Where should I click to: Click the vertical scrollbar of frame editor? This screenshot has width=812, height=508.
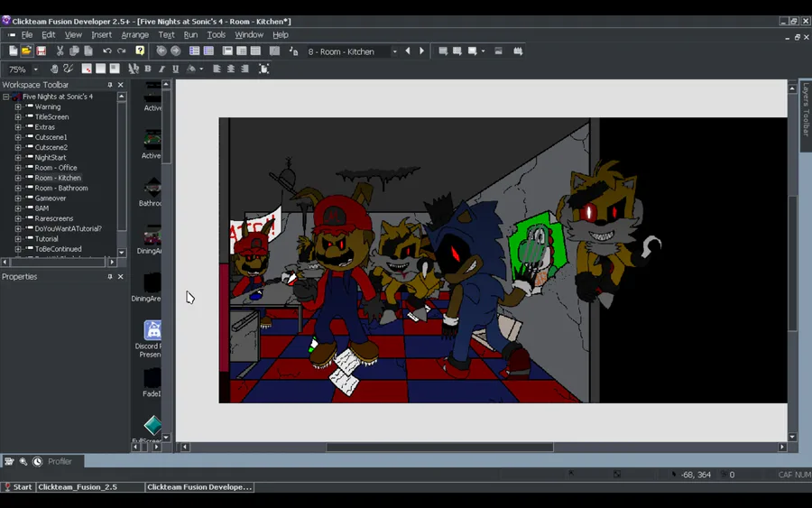tap(792, 263)
